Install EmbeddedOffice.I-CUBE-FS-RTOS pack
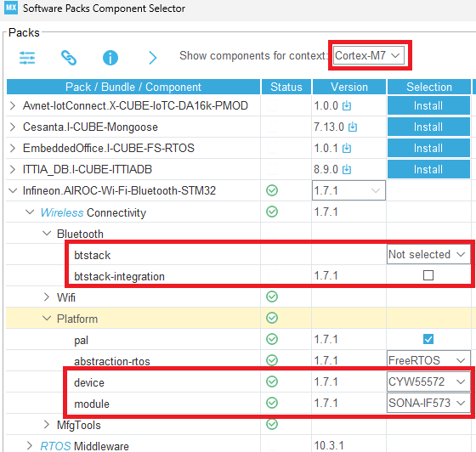 coord(428,148)
